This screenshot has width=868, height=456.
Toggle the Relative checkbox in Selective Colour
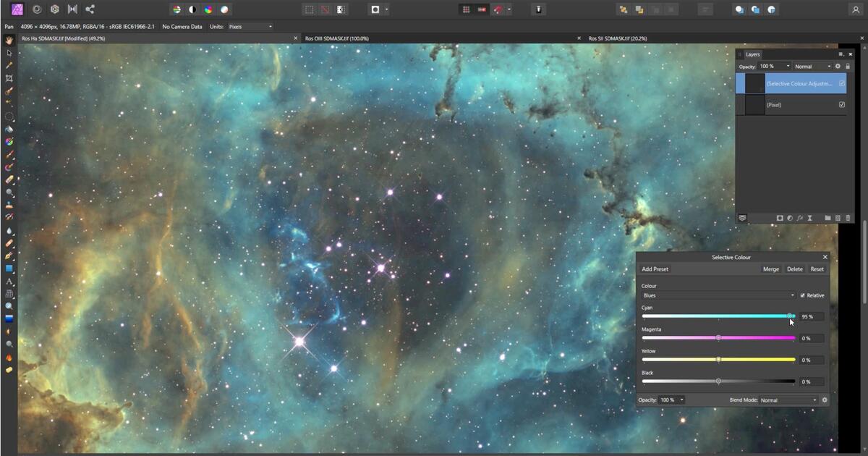click(x=803, y=295)
